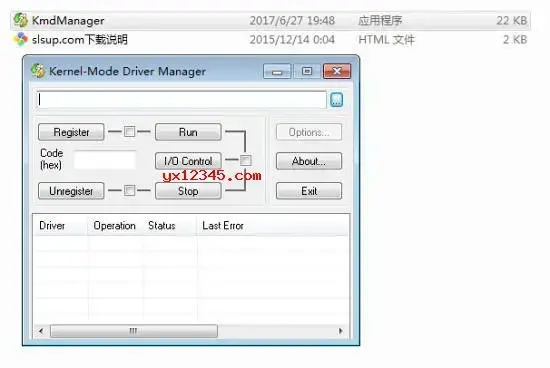The width and height of the screenshot is (550, 368).
Task: Click the Driver column header
Action: 60,225
